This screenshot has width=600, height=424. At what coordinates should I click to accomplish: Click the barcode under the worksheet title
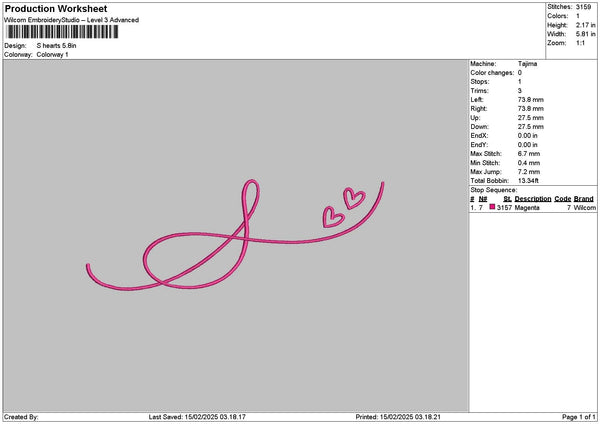pos(59,33)
